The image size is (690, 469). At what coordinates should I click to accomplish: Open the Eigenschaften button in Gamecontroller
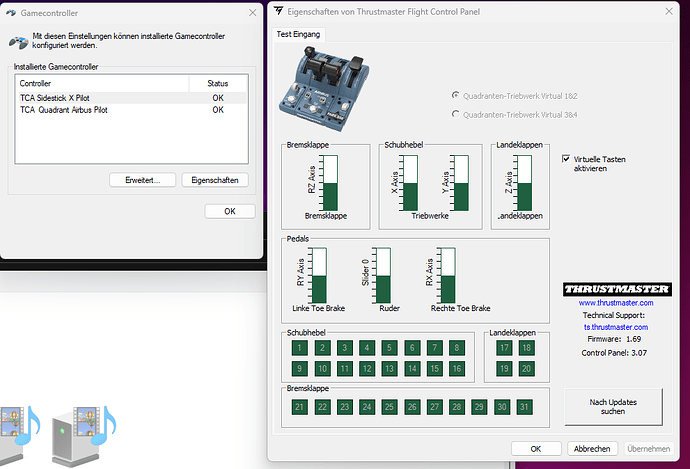215,180
